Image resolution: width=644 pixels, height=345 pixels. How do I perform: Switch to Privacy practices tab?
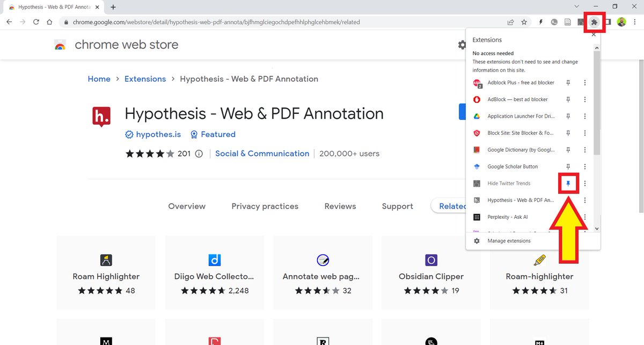coord(265,206)
